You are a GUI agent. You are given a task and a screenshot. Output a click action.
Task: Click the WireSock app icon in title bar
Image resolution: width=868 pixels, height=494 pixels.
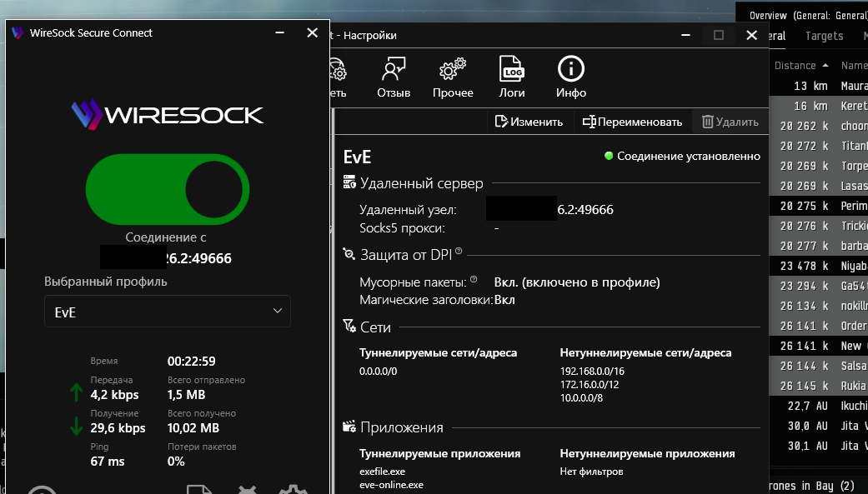click(x=18, y=32)
